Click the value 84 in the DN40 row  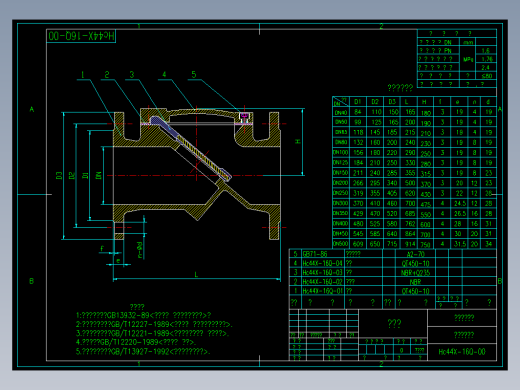tap(358, 112)
